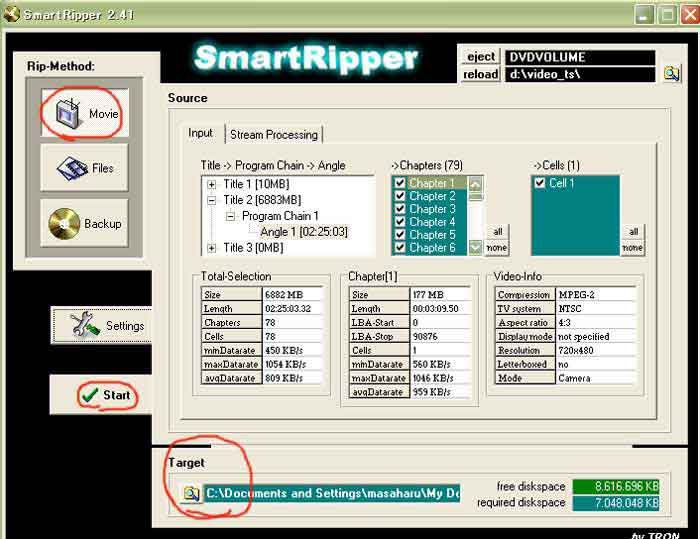
Task: Select the Files rip method
Action: click(84, 168)
